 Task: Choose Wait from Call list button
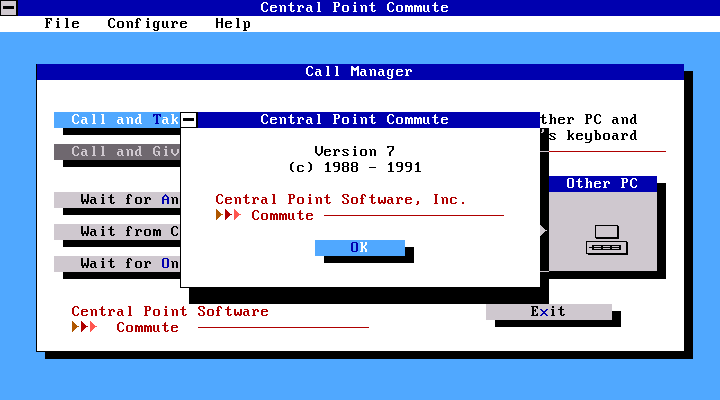point(117,231)
